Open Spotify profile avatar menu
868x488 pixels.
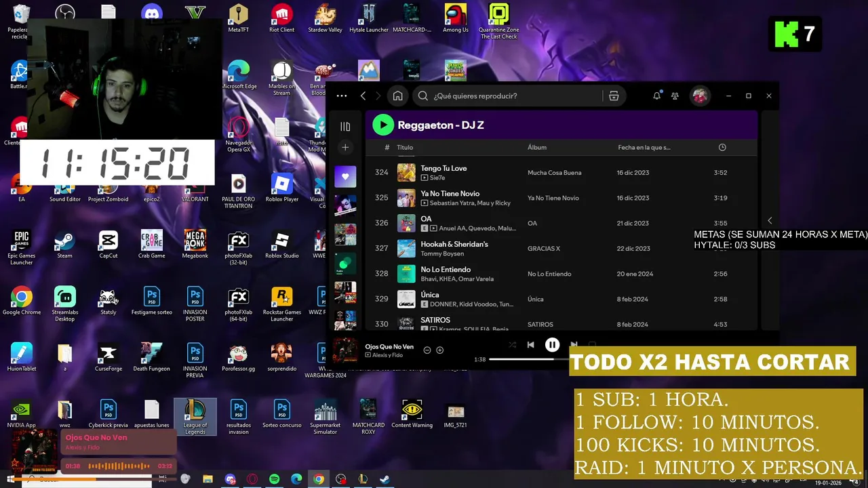(700, 96)
